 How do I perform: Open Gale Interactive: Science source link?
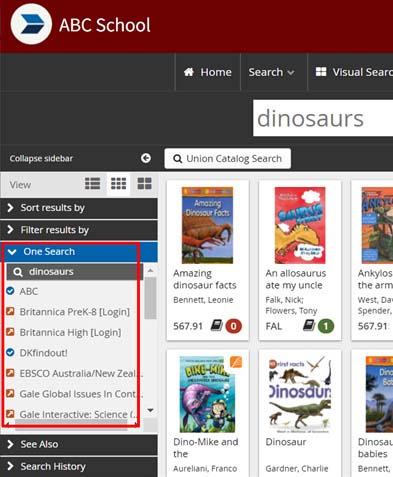click(x=79, y=414)
